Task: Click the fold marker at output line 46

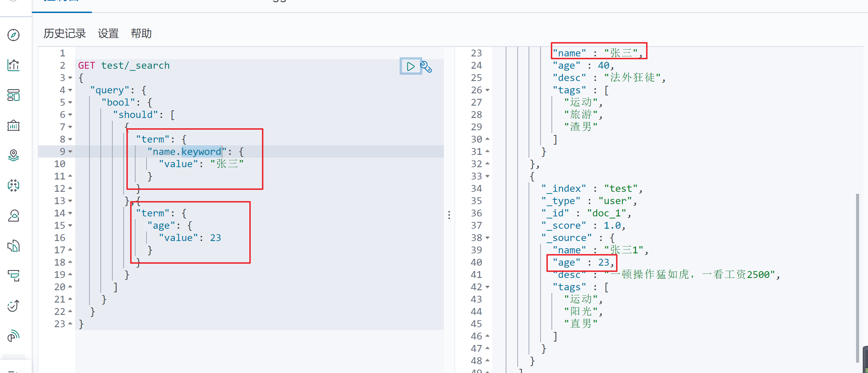Action: pos(488,336)
